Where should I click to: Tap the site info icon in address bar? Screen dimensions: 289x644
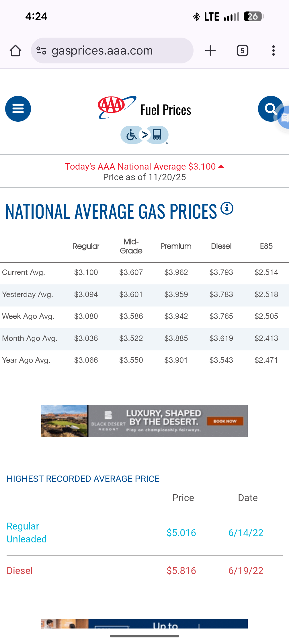coord(41,51)
